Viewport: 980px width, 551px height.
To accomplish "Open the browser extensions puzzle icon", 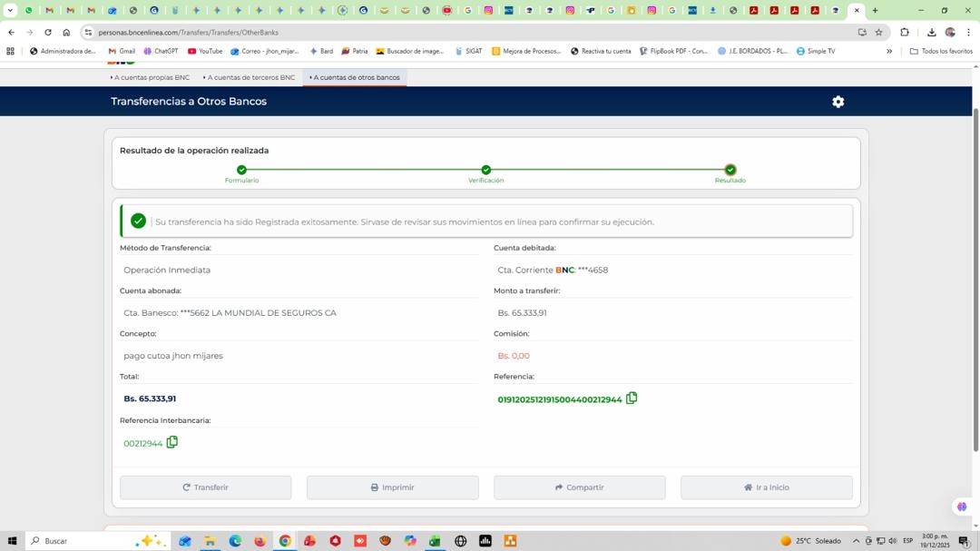I will tap(905, 32).
